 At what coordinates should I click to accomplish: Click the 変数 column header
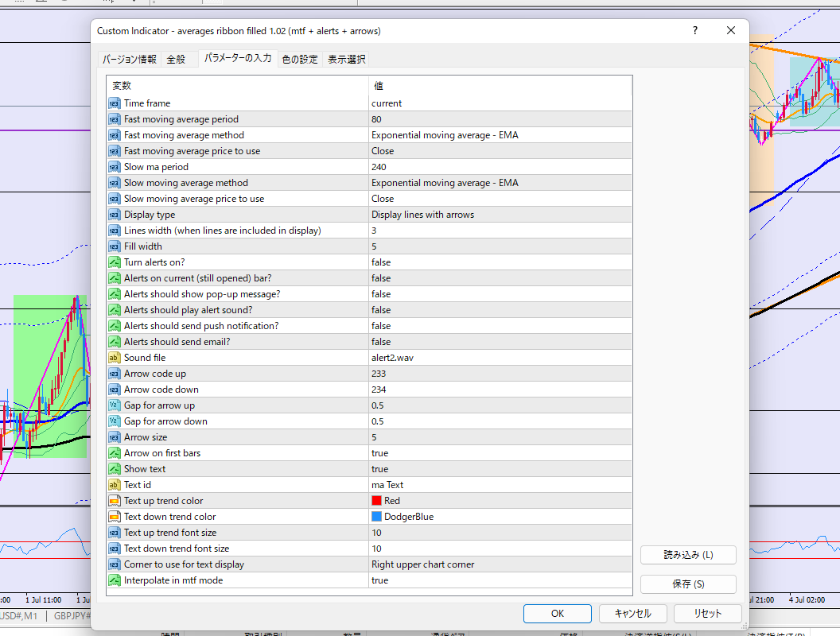(x=238, y=86)
